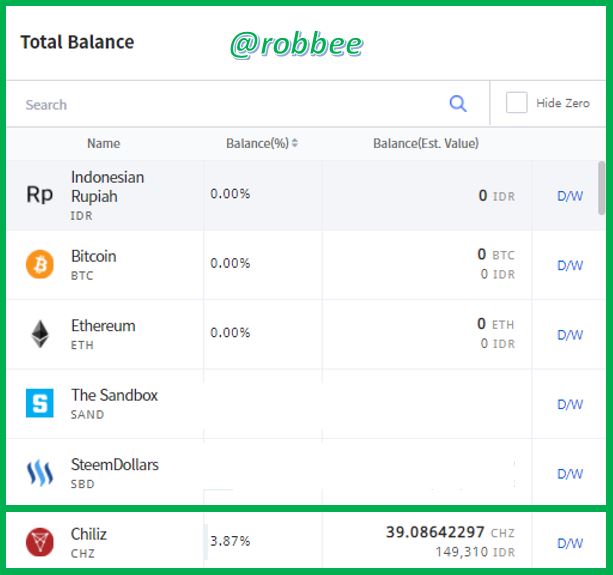Click the Balance(Est. Value) column header
Image resolution: width=613 pixels, height=575 pixels.
click(426, 143)
